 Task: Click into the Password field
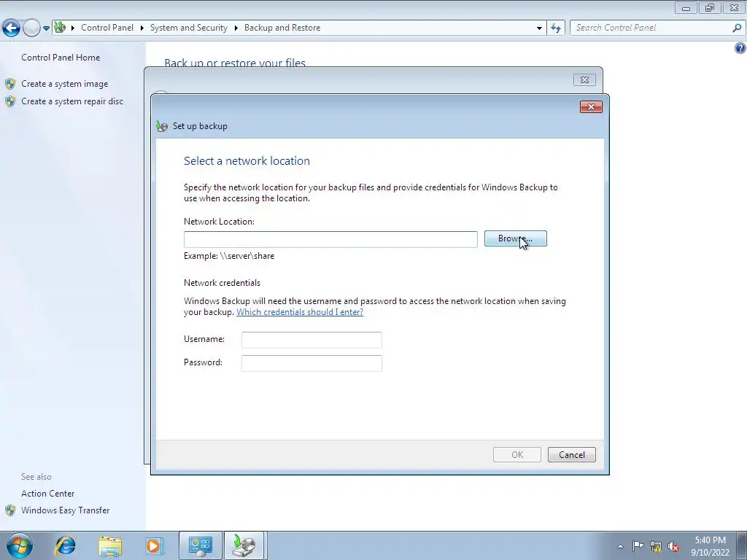click(x=311, y=363)
